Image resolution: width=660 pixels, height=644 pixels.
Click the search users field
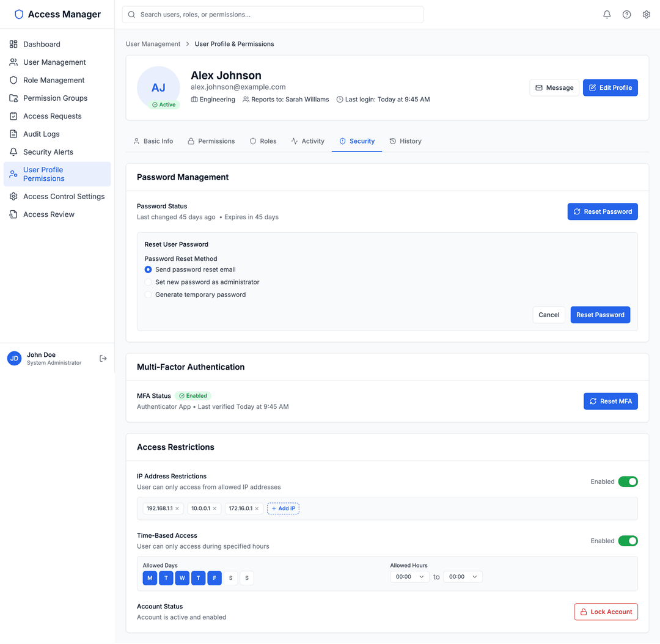tap(273, 14)
